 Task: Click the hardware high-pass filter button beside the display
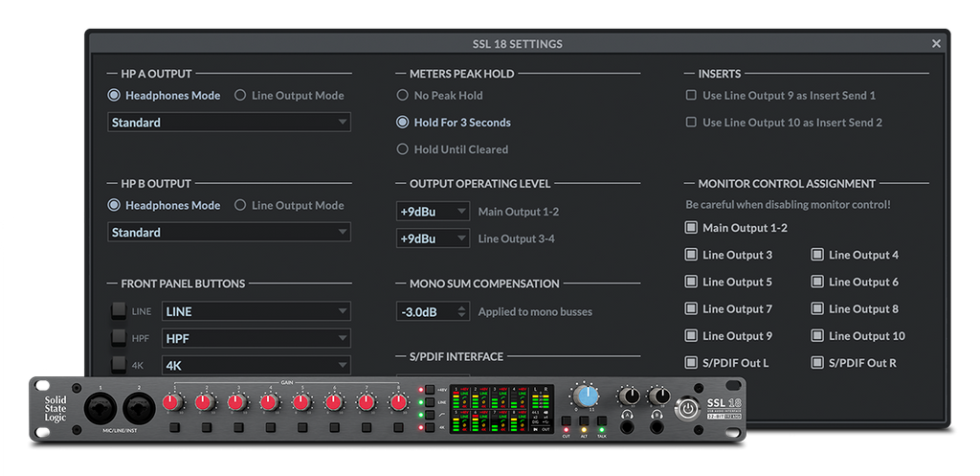tap(430, 415)
